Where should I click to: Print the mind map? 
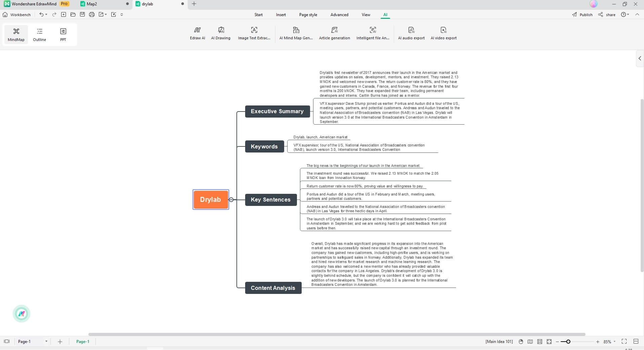pyautogui.click(x=92, y=14)
